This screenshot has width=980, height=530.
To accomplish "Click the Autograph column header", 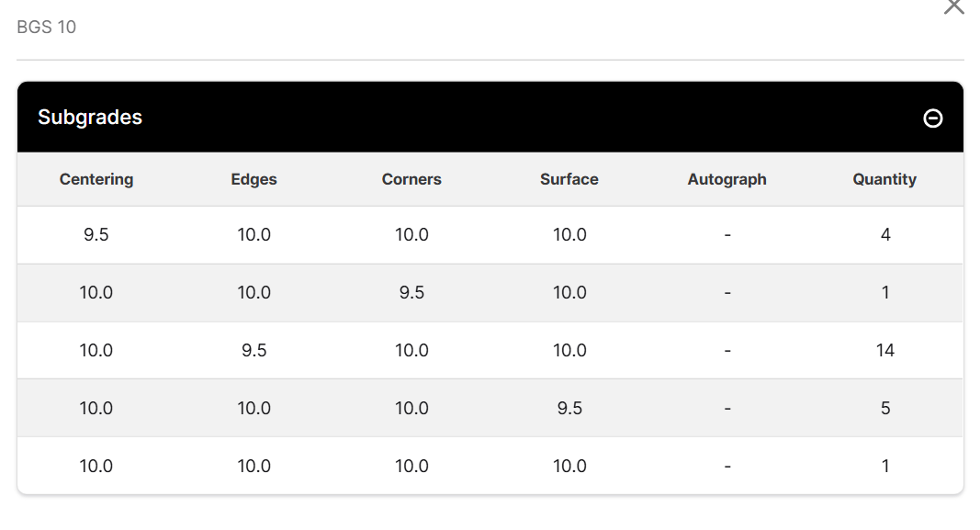I will pyautogui.click(x=727, y=179).
